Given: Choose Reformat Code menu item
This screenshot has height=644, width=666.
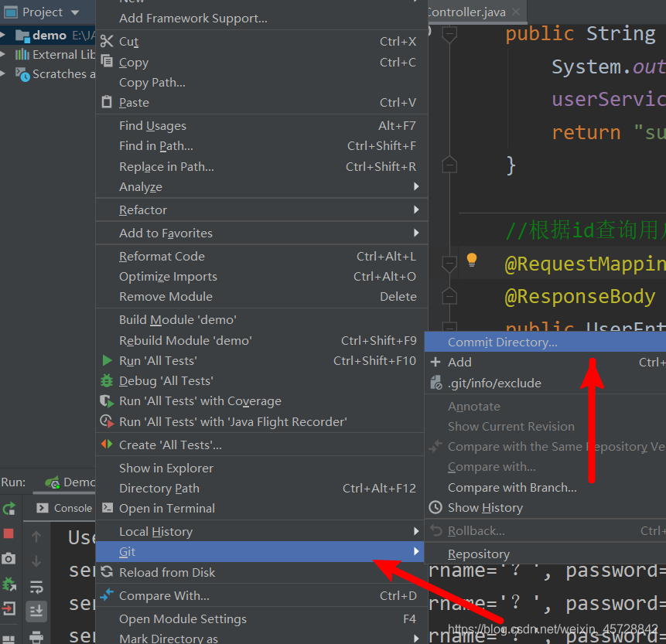Looking at the screenshot, I should click(x=261, y=257).
